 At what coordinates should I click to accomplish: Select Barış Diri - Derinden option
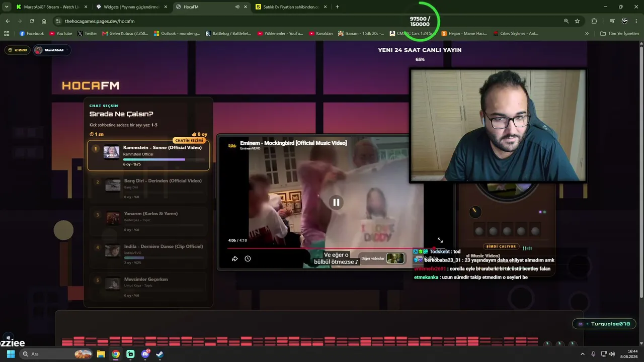(148, 189)
